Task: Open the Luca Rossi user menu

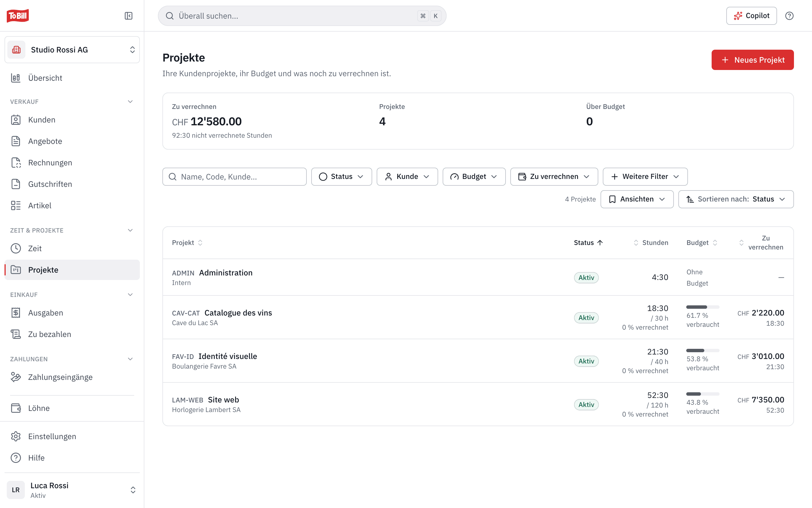Action: (x=72, y=490)
